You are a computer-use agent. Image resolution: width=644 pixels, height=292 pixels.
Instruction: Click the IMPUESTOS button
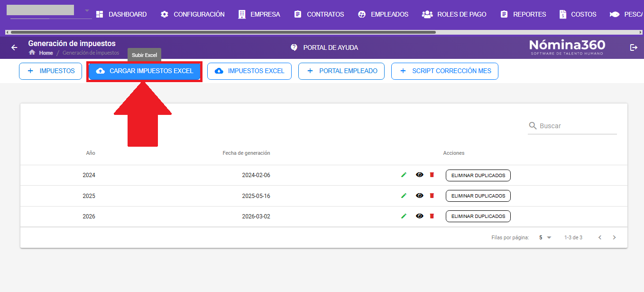click(50, 71)
